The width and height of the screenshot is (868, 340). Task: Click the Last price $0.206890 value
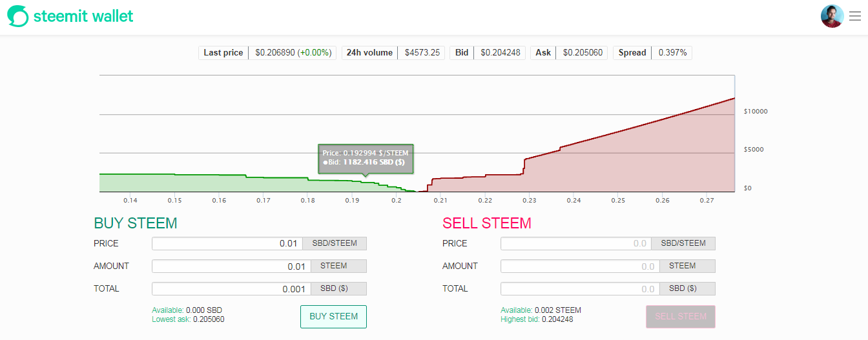point(293,53)
